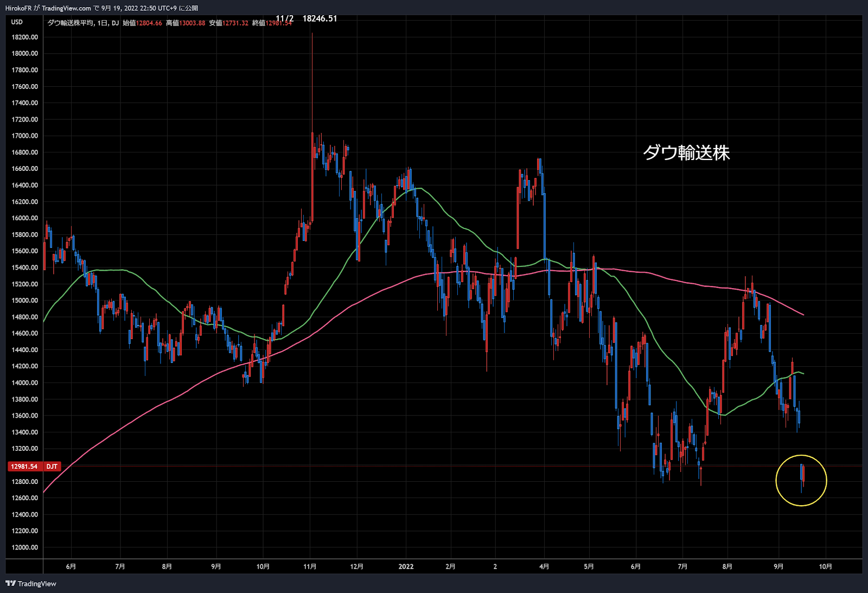Click the 16400.00 price axis label

25,186
